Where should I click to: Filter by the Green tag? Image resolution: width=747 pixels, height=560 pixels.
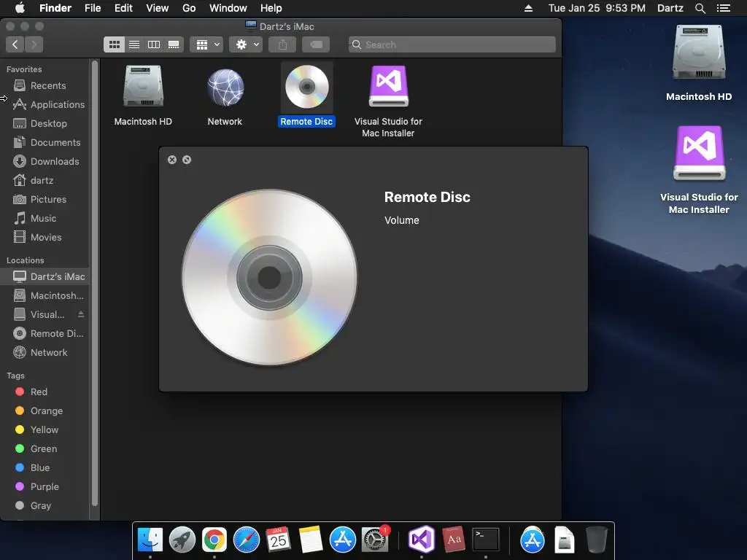coord(44,449)
